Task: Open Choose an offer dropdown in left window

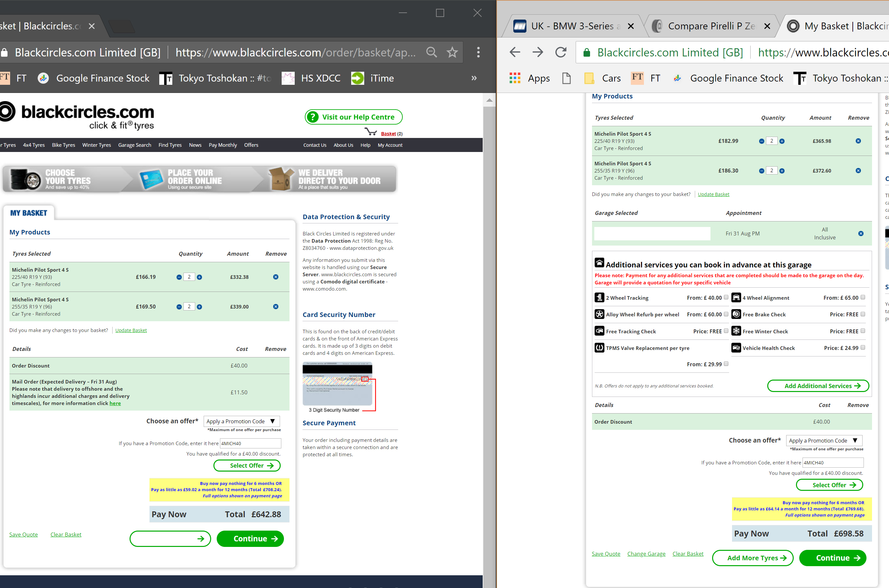Action: coord(242,421)
